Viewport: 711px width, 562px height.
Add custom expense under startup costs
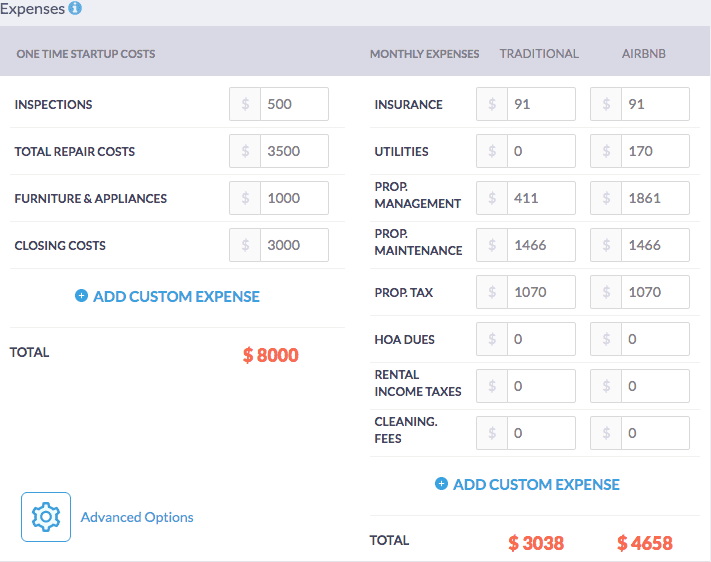176,296
